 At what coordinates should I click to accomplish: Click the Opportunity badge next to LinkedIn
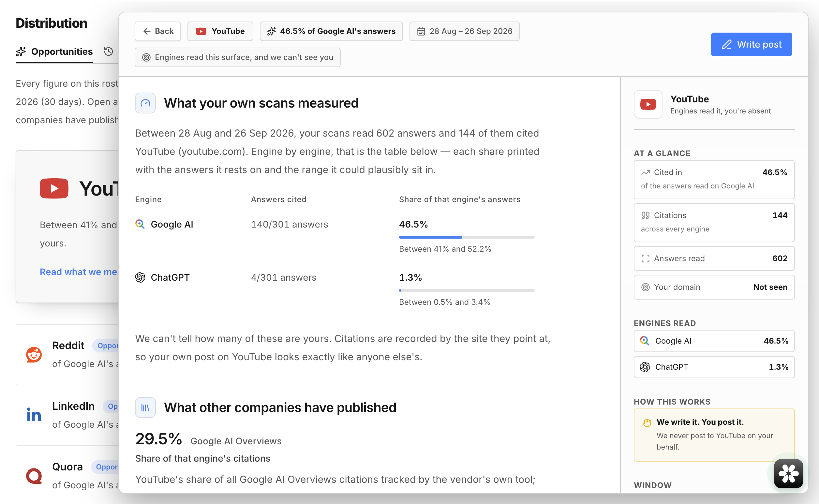pos(111,406)
